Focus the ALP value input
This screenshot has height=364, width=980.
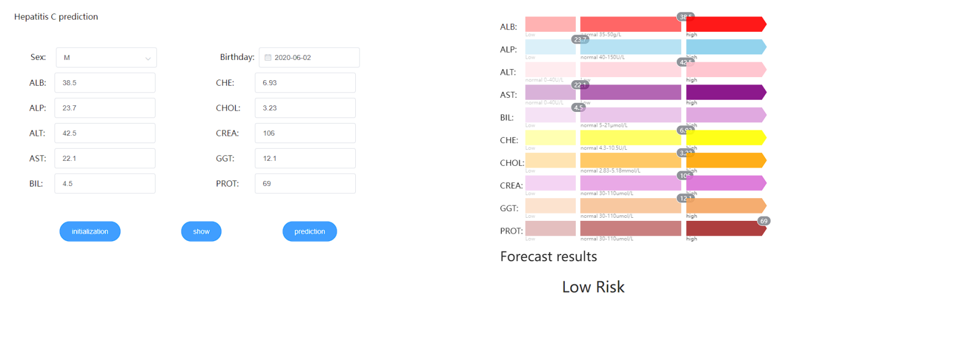click(x=105, y=108)
